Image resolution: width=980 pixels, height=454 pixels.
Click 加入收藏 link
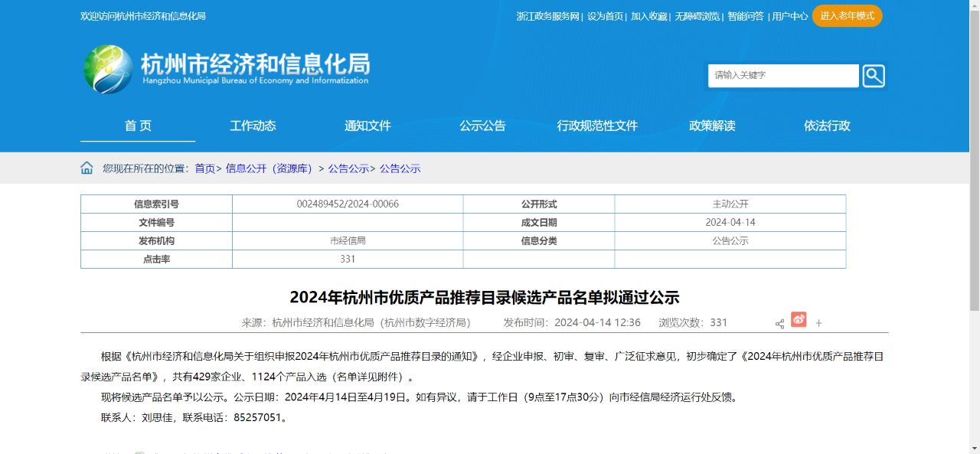(649, 16)
